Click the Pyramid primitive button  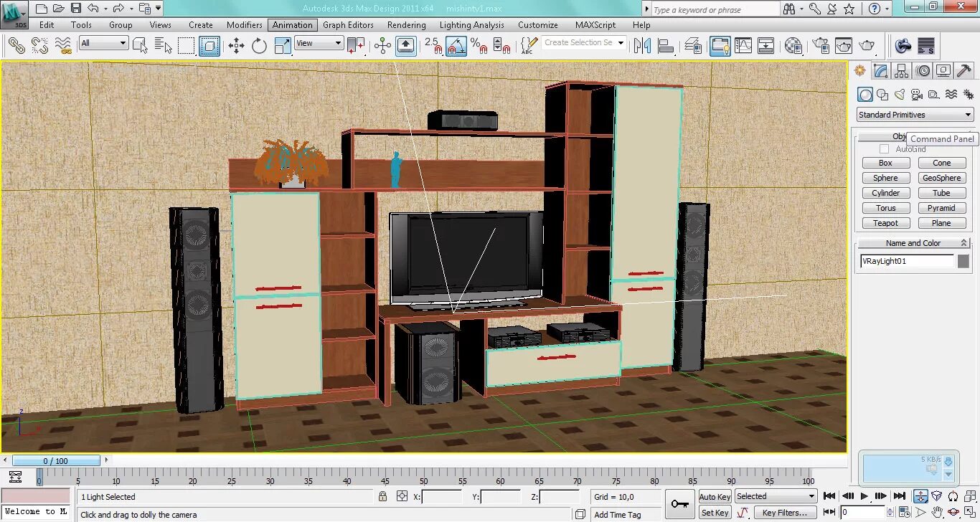[942, 208]
